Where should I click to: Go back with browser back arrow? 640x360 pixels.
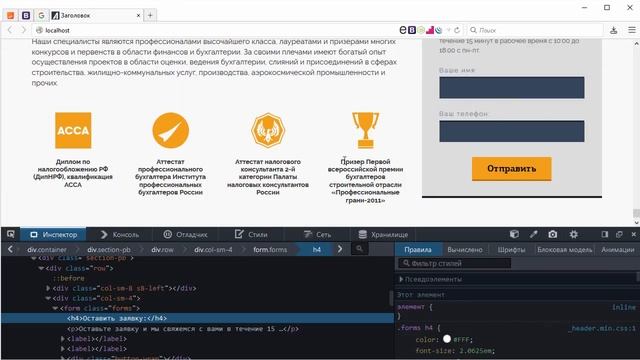click(x=10, y=30)
